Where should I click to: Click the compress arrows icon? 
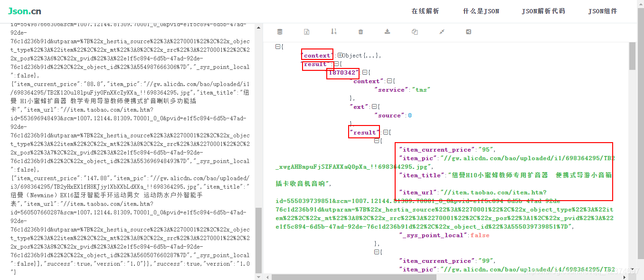[442, 32]
